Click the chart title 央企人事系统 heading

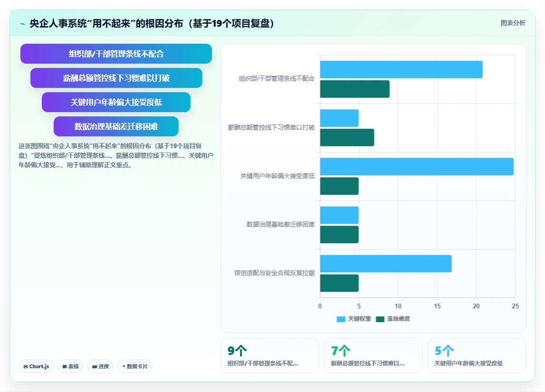[152, 23]
